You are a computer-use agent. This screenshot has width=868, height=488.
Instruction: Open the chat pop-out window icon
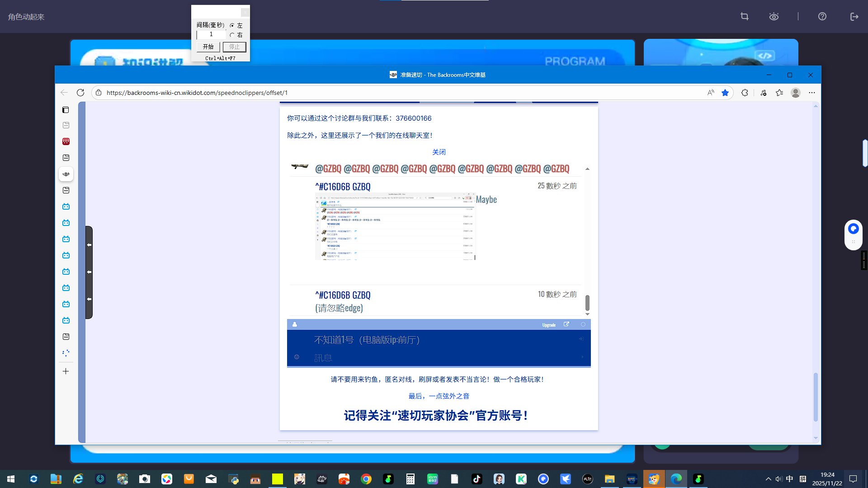[x=566, y=324]
